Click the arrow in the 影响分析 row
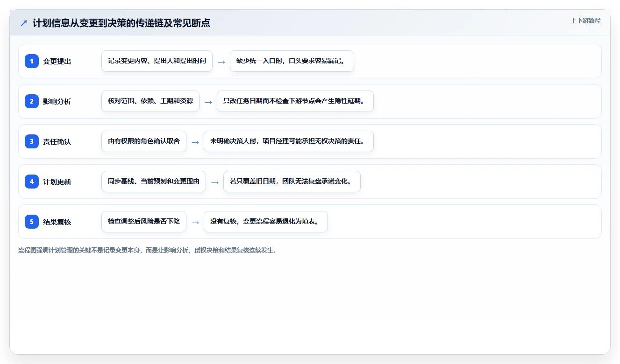Image resolution: width=620 pixels, height=364 pixels. (208, 102)
